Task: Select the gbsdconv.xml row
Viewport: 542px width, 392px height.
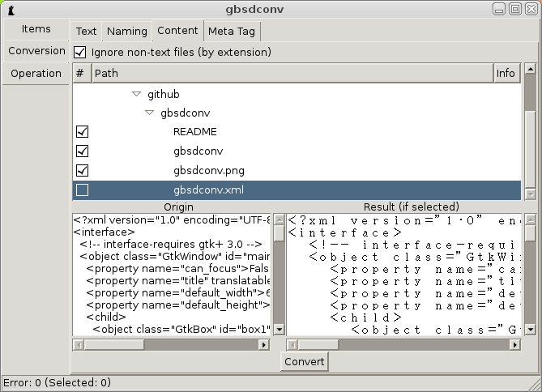Action: (297, 190)
